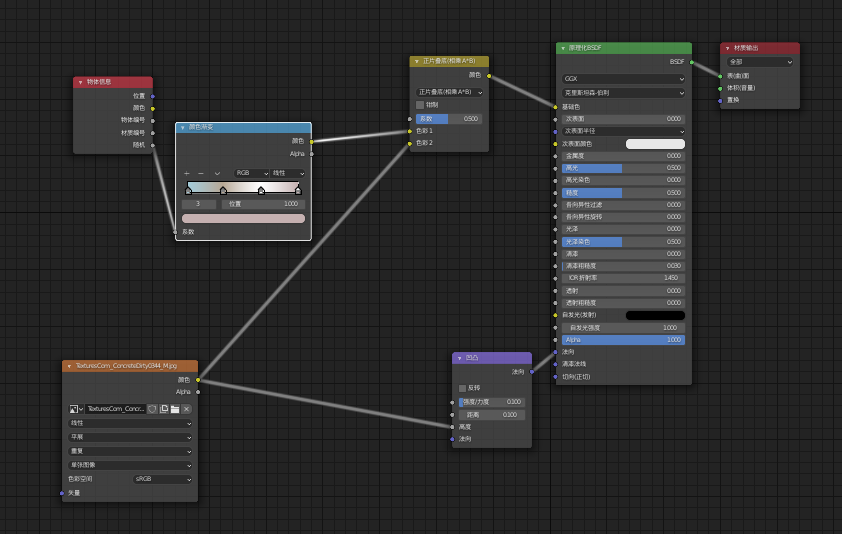Image resolution: width=842 pixels, height=534 pixels.
Task: Collapse the 原理化BSDF node
Action: point(563,48)
